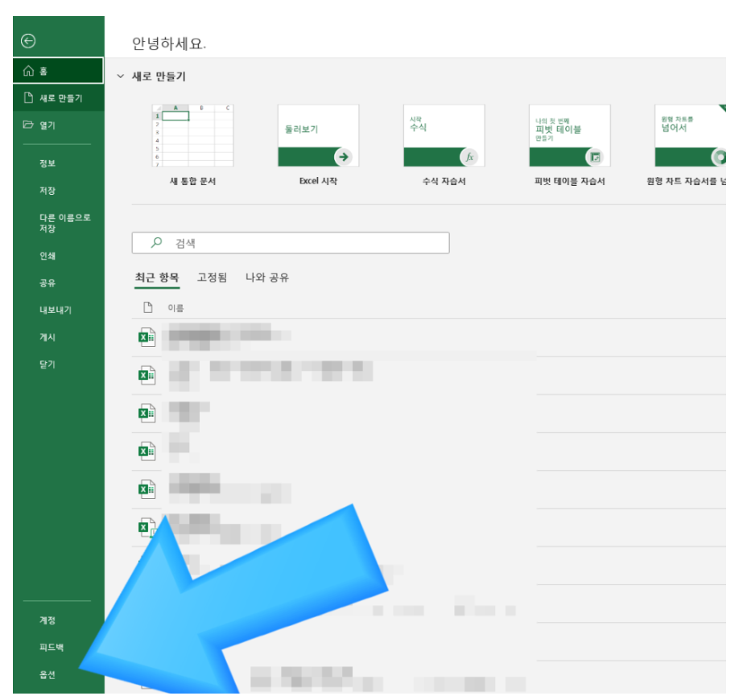Create a 새 통합 문서 blank workbook
747x700 pixels.
click(x=193, y=146)
